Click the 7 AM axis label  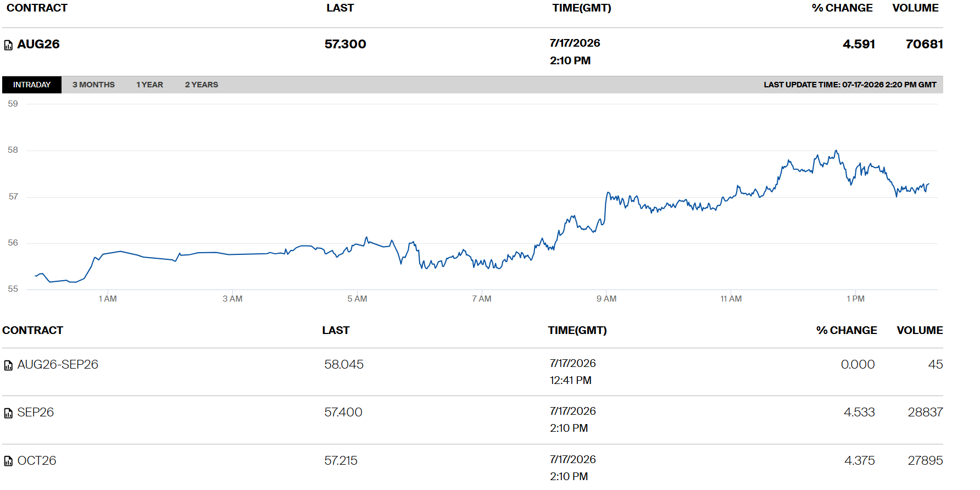(x=482, y=299)
